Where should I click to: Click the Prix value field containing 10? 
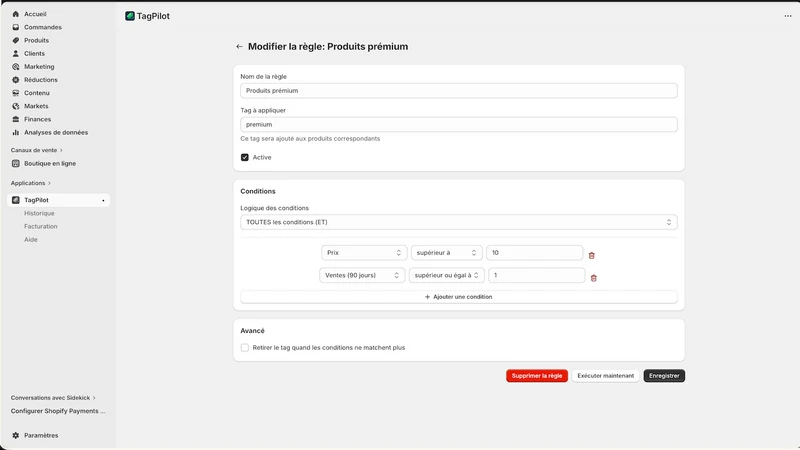pos(534,253)
